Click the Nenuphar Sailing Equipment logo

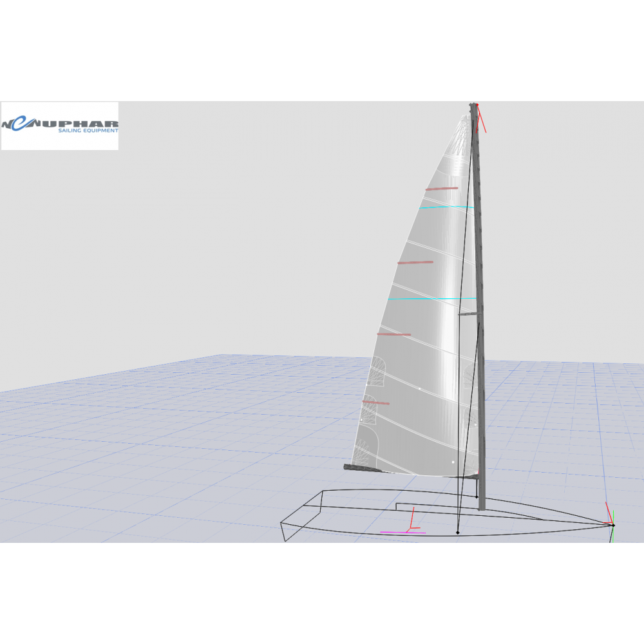point(60,126)
